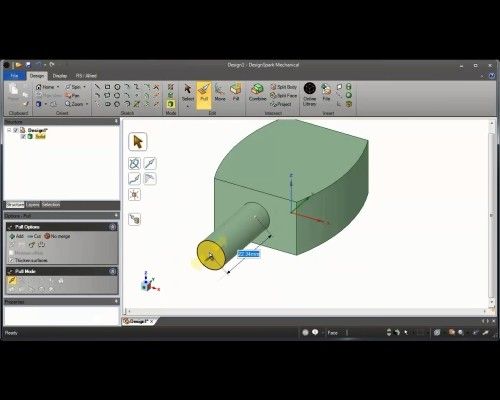The height and width of the screenshot is (400, 500).
Task: Click the Insert File button
Action: pyautogui.click(x=326, y=92)
